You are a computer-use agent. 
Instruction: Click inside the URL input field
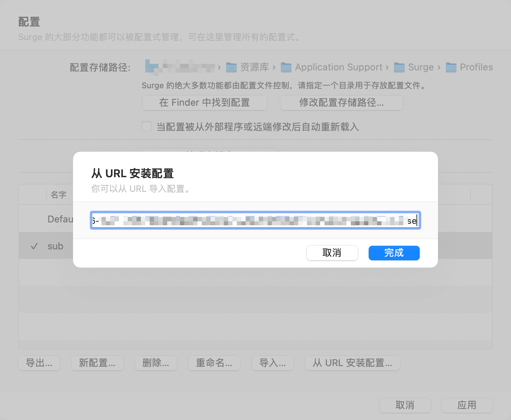pyautogui.click(x=255, y=221)
